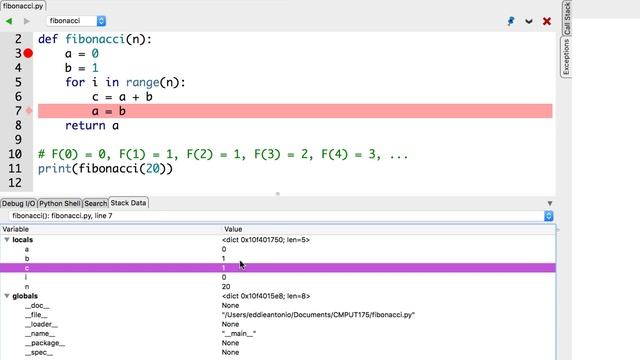This screenshot has height=360, width=640.
Task: Switch to the Debug I/O tab
Action: [18, 203]
